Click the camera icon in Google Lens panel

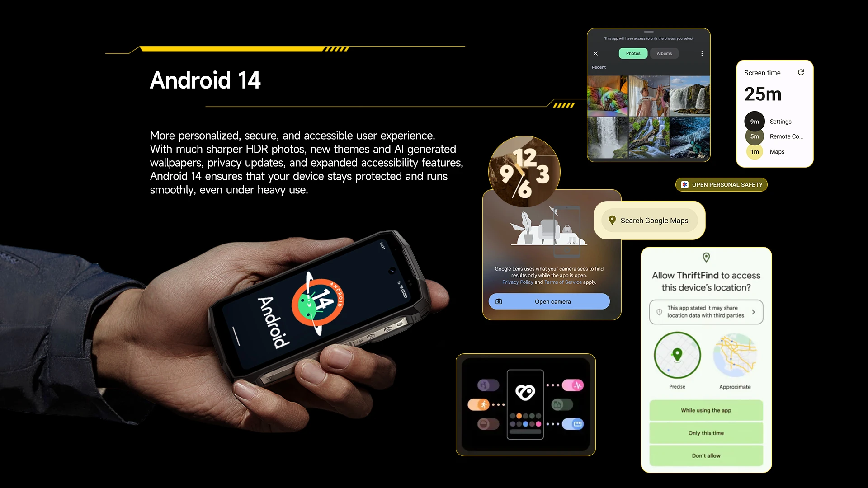pos(500,301)
